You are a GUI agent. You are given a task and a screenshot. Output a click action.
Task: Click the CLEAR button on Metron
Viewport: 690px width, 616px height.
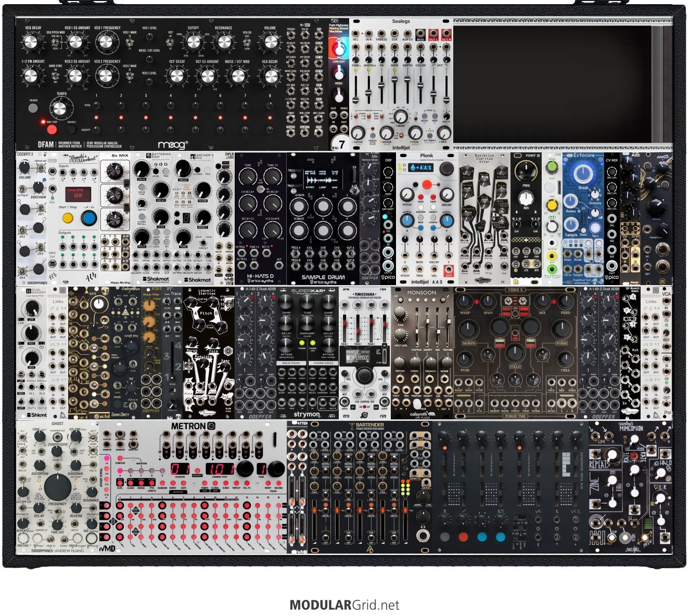pos(130,483)
